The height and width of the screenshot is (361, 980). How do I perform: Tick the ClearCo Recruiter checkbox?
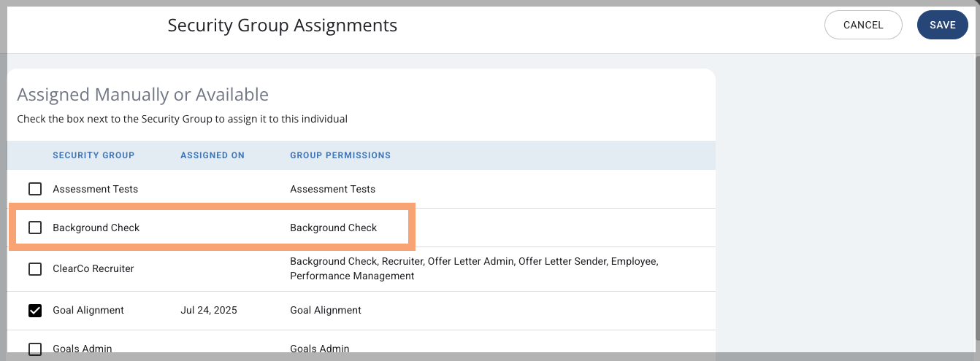click(35, 268)
